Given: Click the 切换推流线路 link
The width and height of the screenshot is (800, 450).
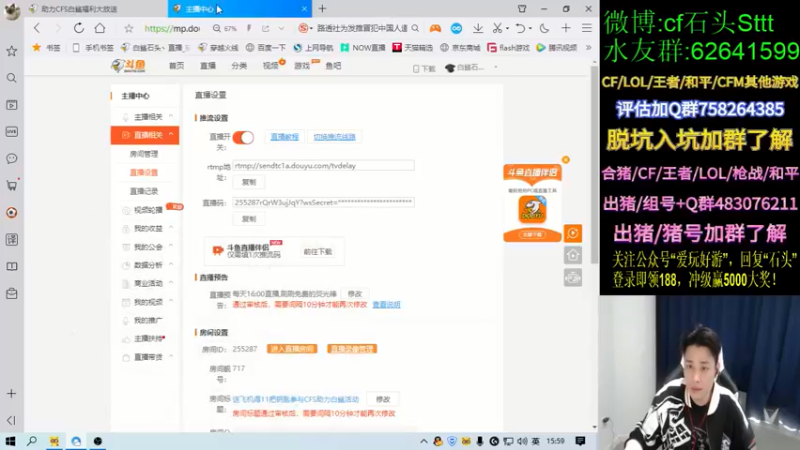Looking at the screenshot, I should (334, 137).
